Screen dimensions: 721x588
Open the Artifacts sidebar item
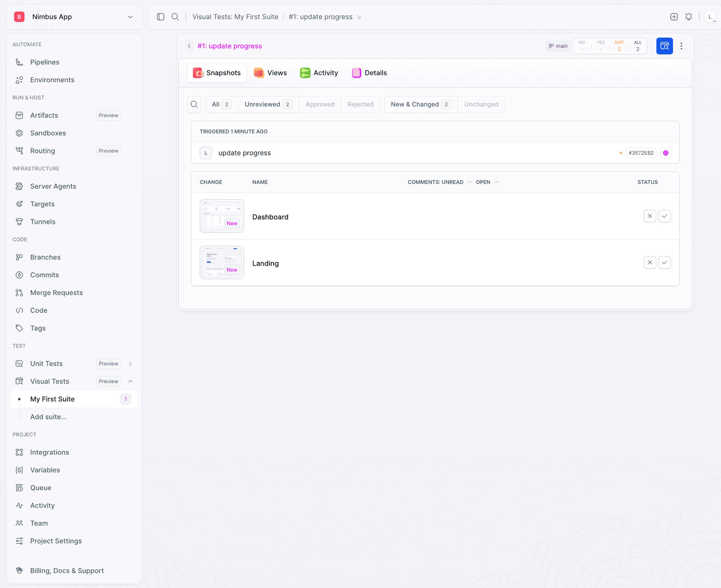[74, 115]
